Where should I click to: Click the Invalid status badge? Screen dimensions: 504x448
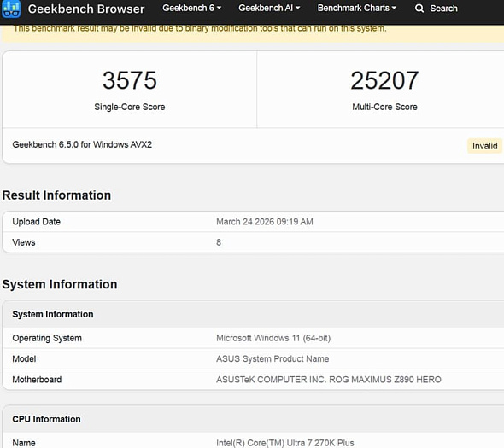click(x=484, y=146)
